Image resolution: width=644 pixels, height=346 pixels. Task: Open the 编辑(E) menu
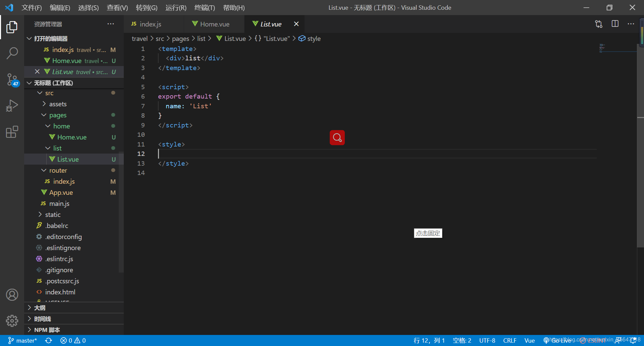60,7
